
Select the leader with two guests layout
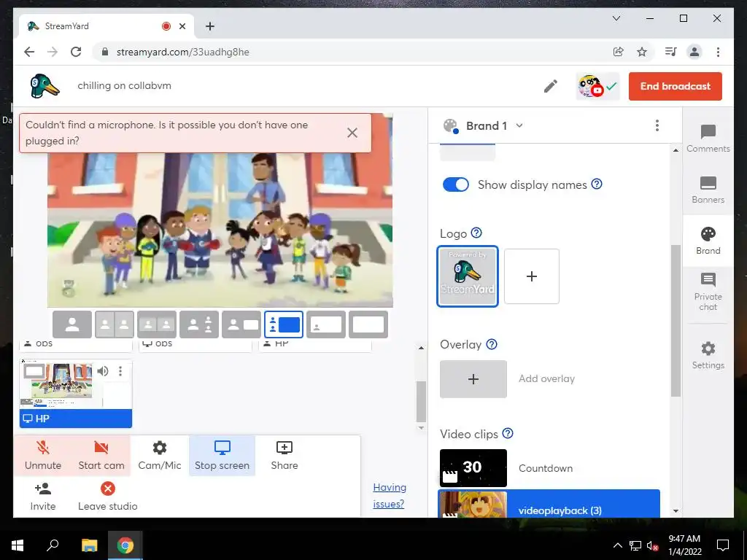tap(199, 324)
